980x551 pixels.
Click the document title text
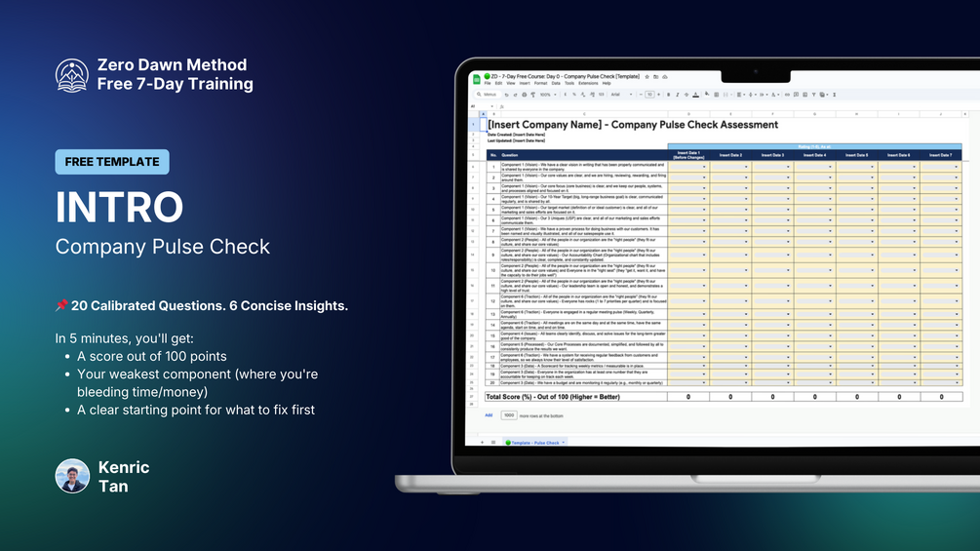point(564,76)
